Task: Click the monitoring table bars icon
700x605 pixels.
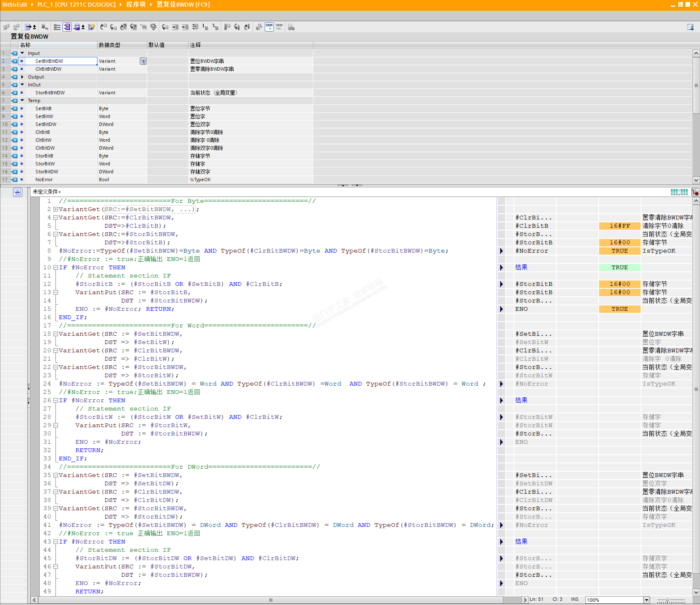Action: (x=679, y=192)
